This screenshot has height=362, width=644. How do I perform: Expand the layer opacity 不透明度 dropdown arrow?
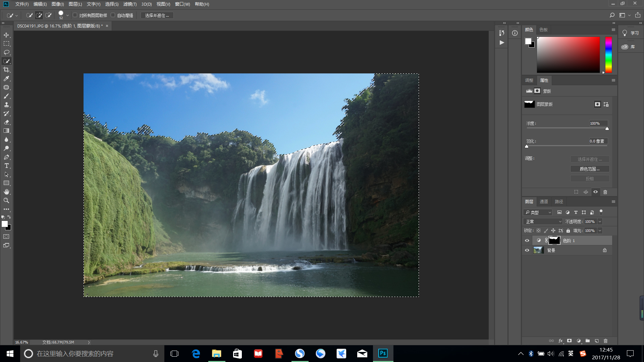coord(600,222)
